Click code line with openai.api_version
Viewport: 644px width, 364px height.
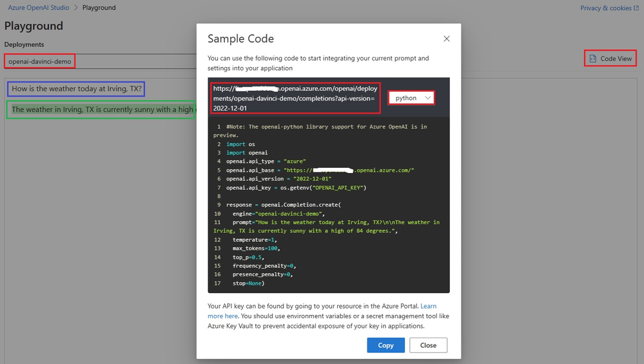278,179
